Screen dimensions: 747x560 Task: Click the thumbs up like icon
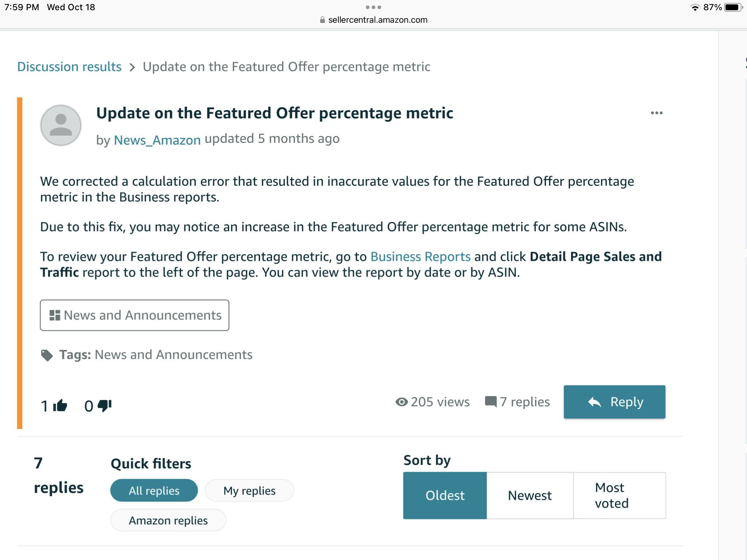(60, 406)
